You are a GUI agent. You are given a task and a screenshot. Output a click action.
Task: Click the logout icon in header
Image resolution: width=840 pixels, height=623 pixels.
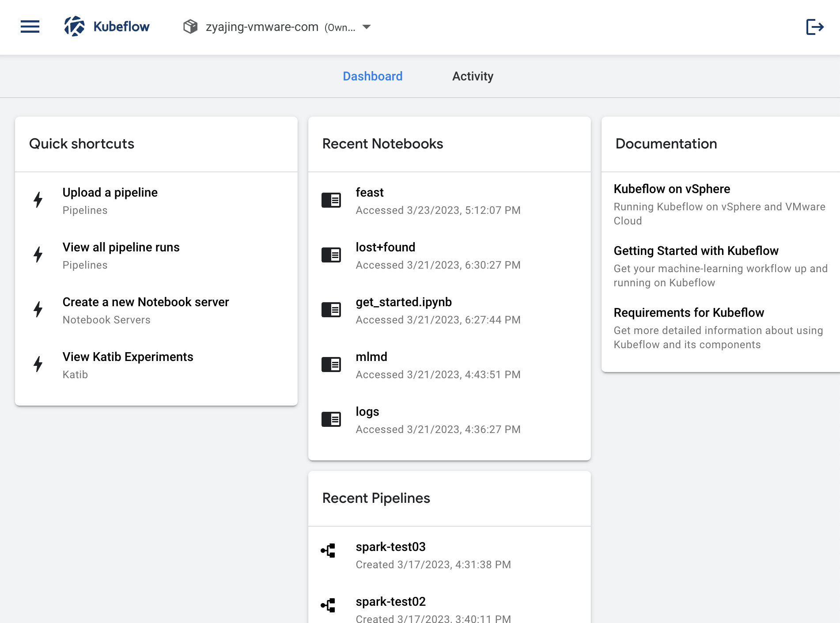[815, 27]
